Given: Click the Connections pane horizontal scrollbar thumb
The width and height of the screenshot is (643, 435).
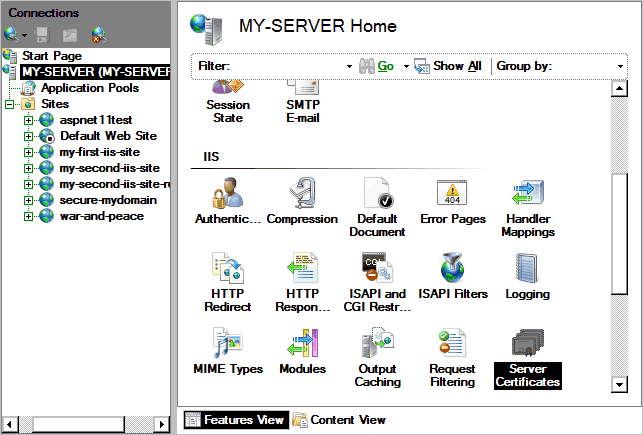Looking at the screenshot, I should pos(78,424).
